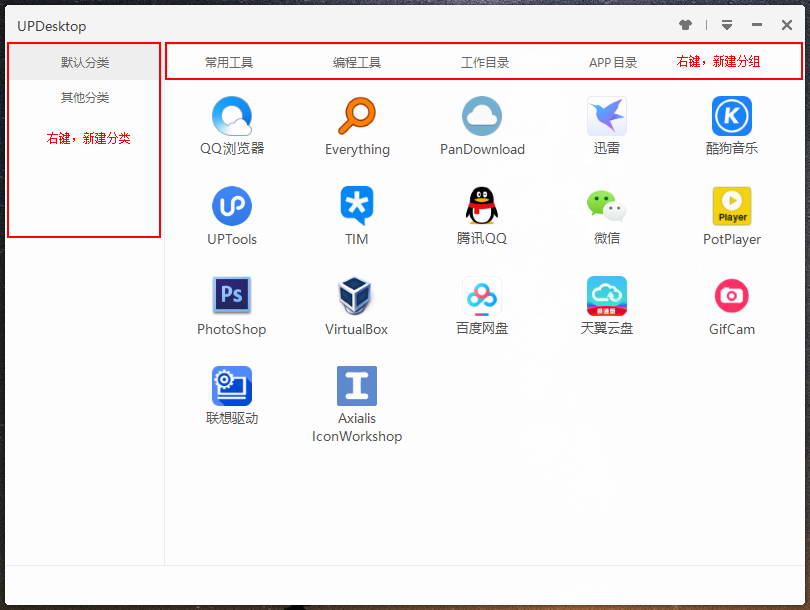810x610 pixels.
Task: Open the PhotoShop icon
Action: [x=232, y=297]
